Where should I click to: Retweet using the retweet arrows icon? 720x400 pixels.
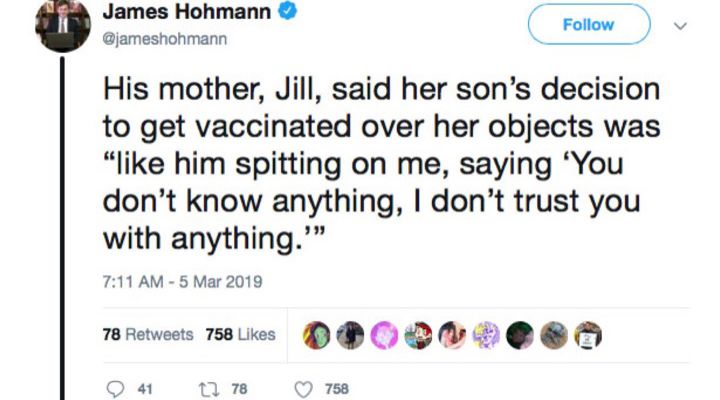(x=208, y=389)
